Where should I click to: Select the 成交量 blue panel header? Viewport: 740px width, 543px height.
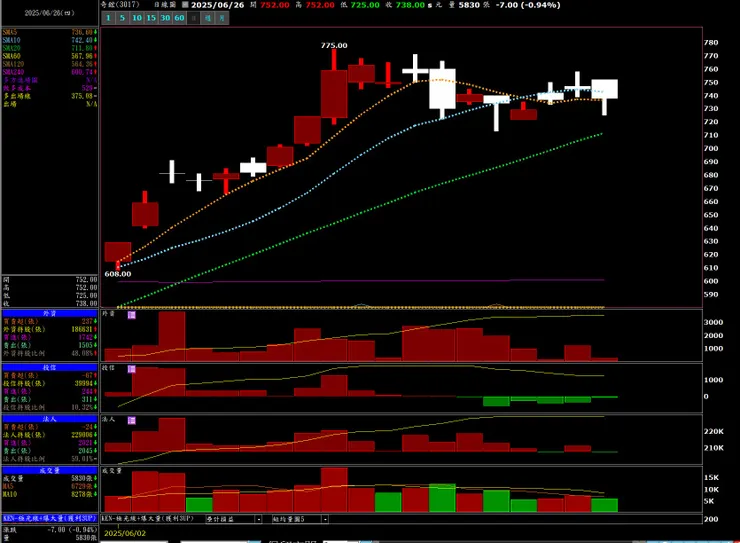50,470
